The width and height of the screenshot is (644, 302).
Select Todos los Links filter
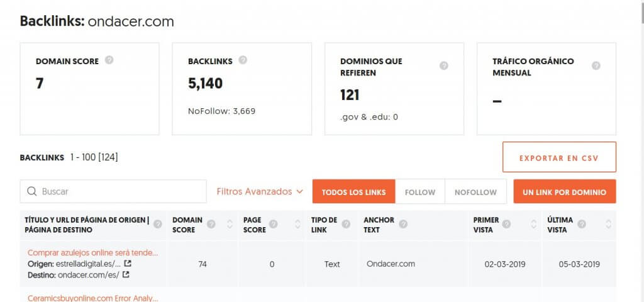[354, 192]
